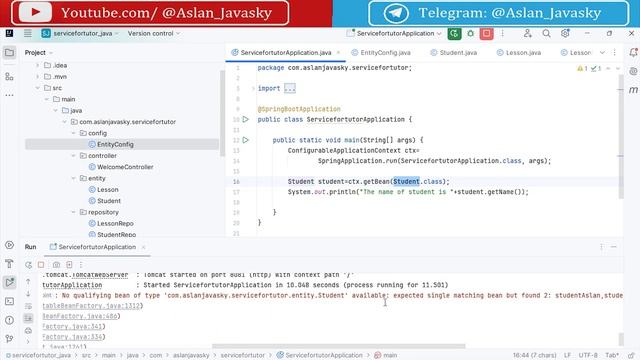Image resolution: width=640 pixels, height=360 pixels.
Task: Run main method gutter icon
Action: [245, 140]
